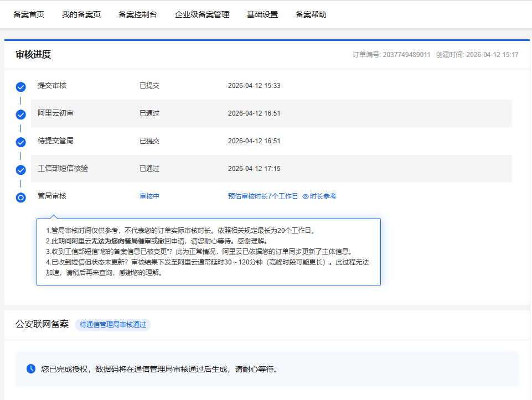Open the 备案首页 menu item

pos(29,14)
